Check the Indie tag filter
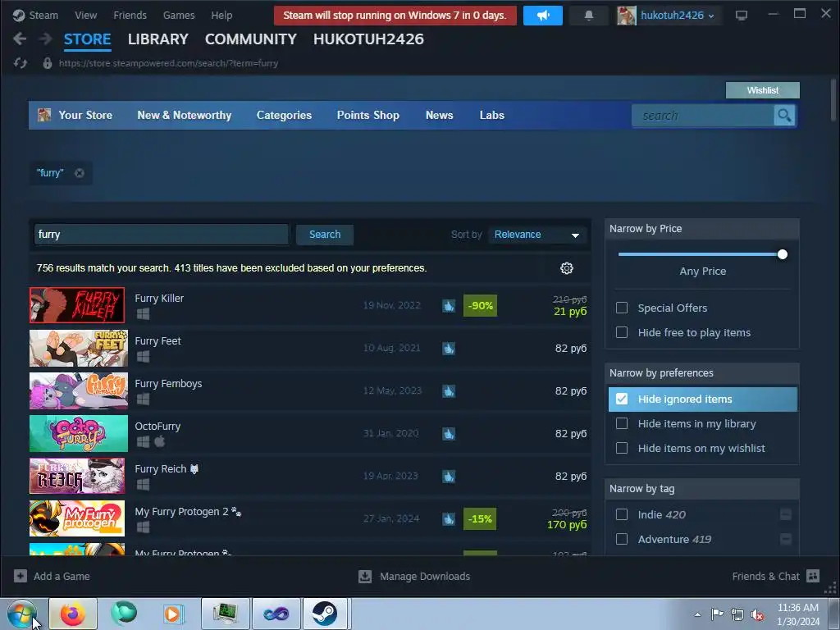 [x=622, y=515]
